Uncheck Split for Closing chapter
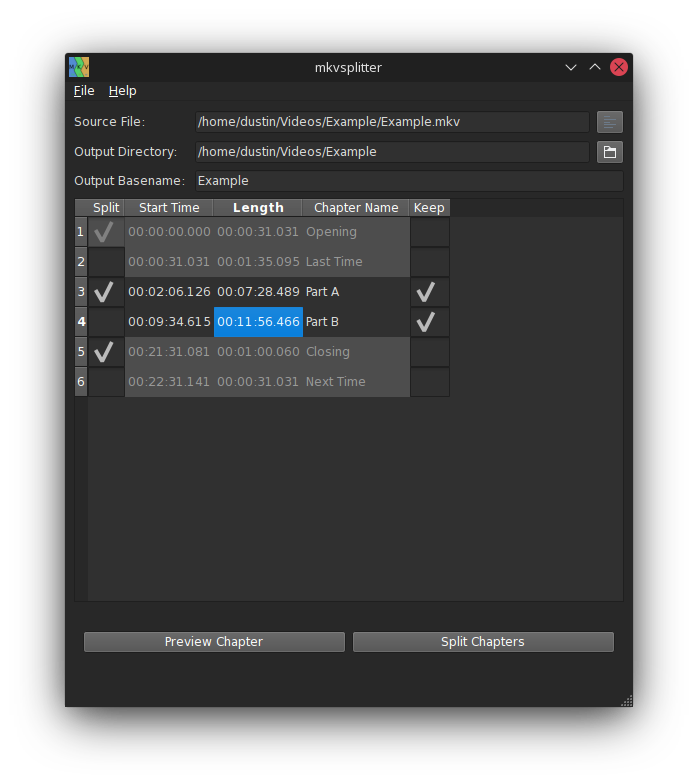 (106, 352)
